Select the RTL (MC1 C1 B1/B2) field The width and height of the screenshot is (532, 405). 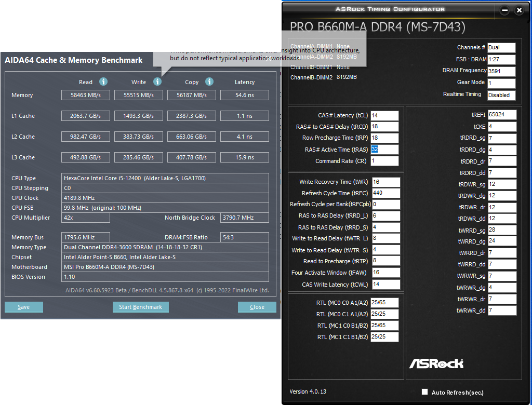point(384,337)
